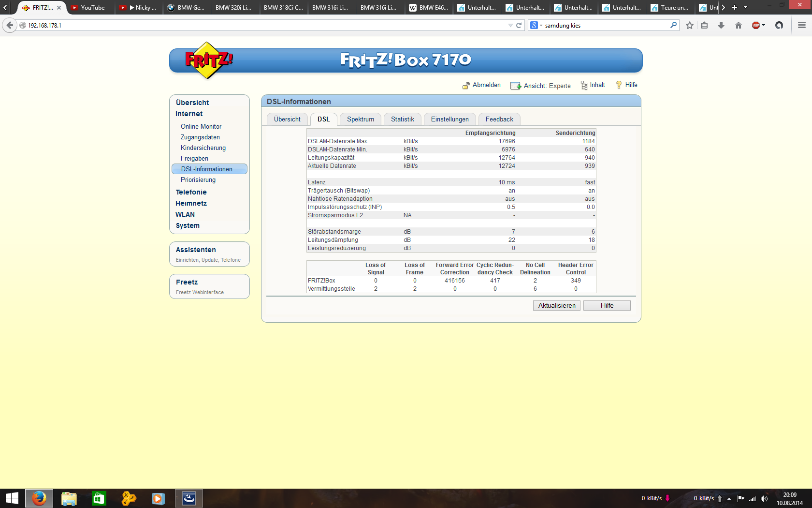This screenshot has height=508, width=812.
Task: Click the '17696' DSLAM-Datenrate Max. value
Action: (x=507, y=141)
